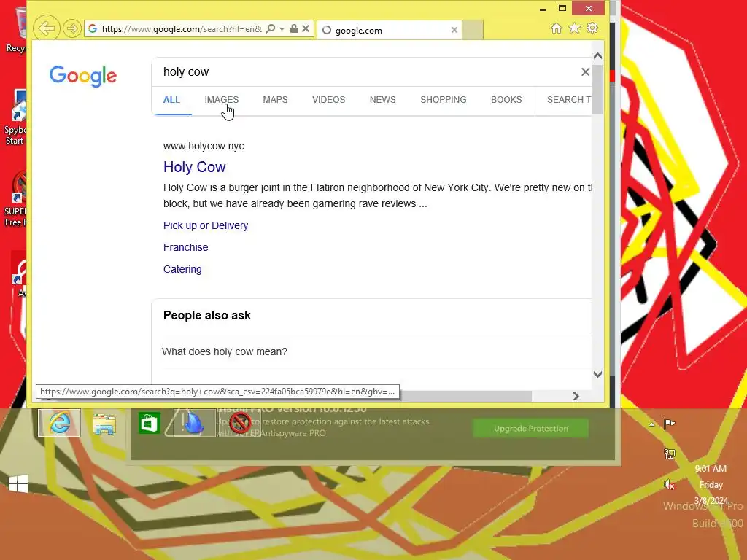The image size is (747, 560).
Task: Open the address bar dropdown arrow
Action: (x=282, y=28)
